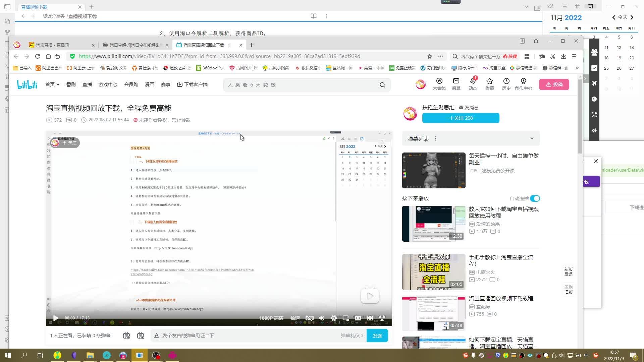Image resolution: width=644 pixels, height=362 pixels.
Task: Open 会员购 nav item
Action: point(131,84)
